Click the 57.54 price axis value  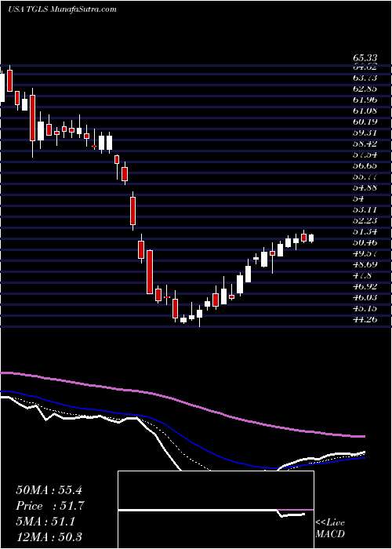(x=365, y=155)
